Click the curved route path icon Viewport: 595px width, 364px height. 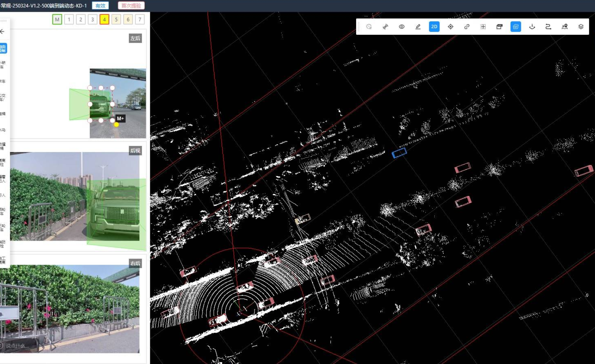tap(548, 27)
